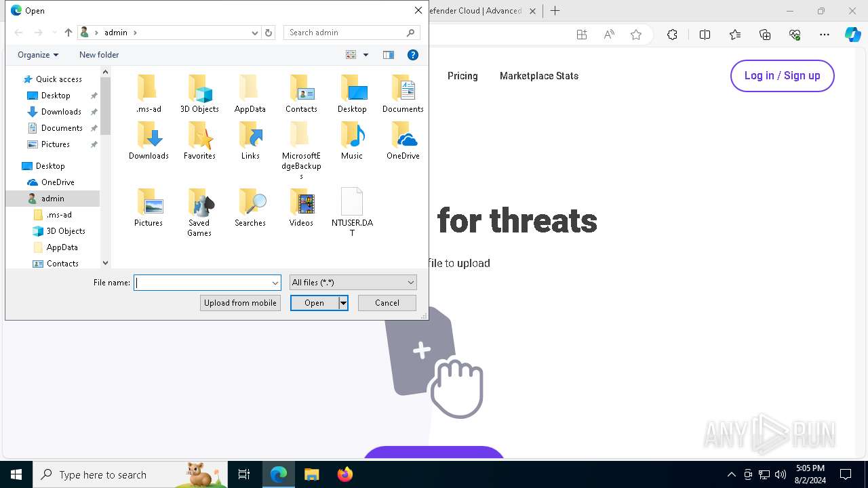Screen dimensions: 868x488
Task: Select OneDrive in navigation tree
Action: click(x=58, y=182)
